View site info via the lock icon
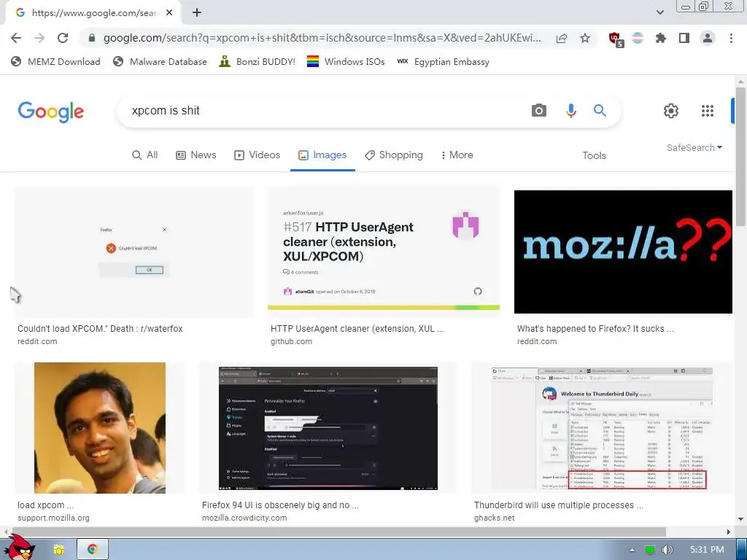 click(92, 38)
